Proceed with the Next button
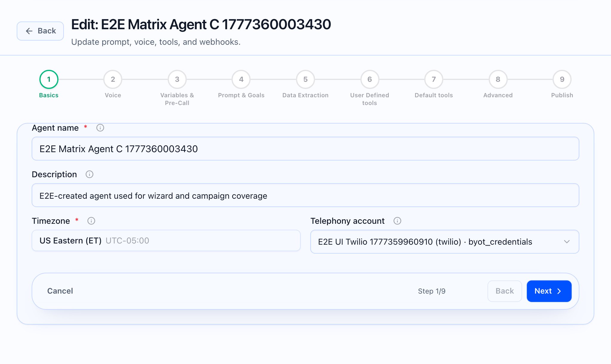Viewport: 611px width, 364px height. 549,291
